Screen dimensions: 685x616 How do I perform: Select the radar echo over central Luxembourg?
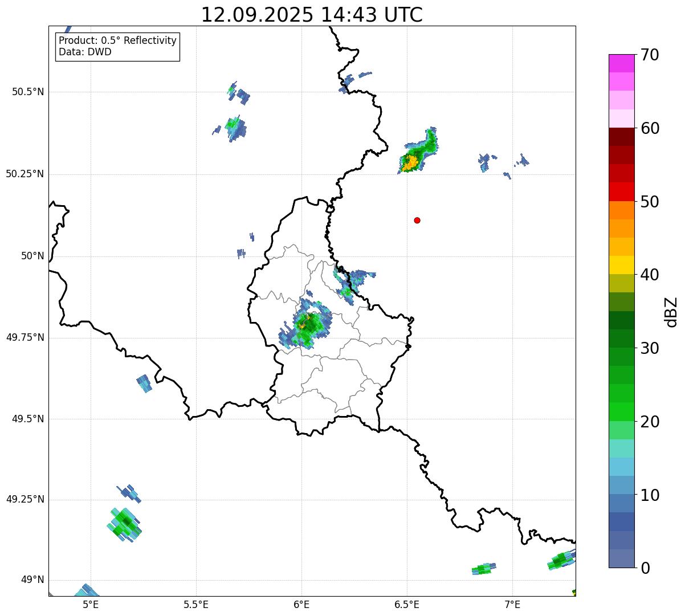307,328
